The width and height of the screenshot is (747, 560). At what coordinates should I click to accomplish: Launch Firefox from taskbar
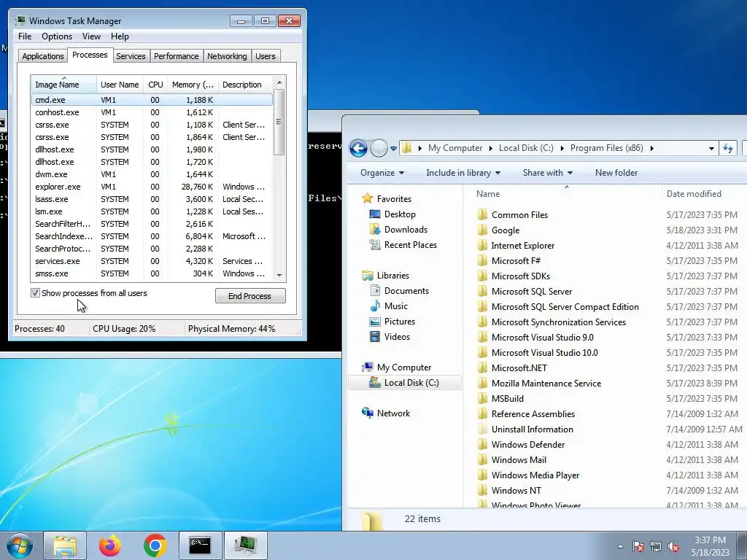[x=110, y=545]
